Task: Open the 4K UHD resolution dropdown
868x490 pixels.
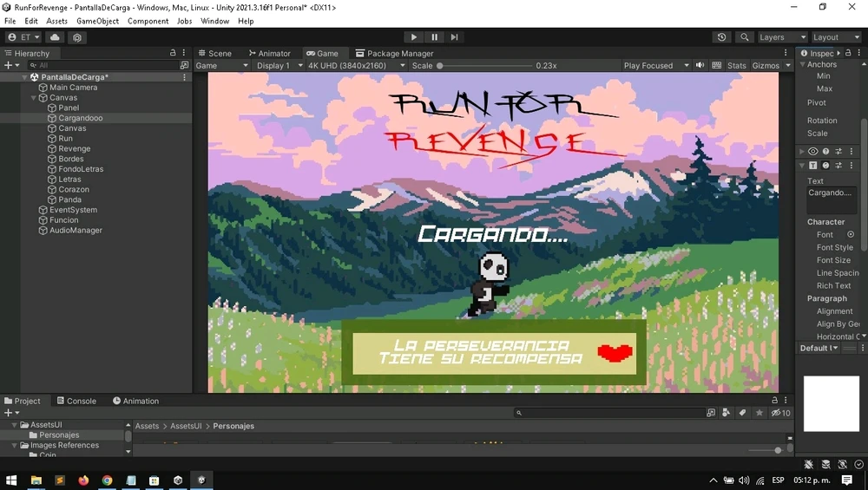Action: 357,65
